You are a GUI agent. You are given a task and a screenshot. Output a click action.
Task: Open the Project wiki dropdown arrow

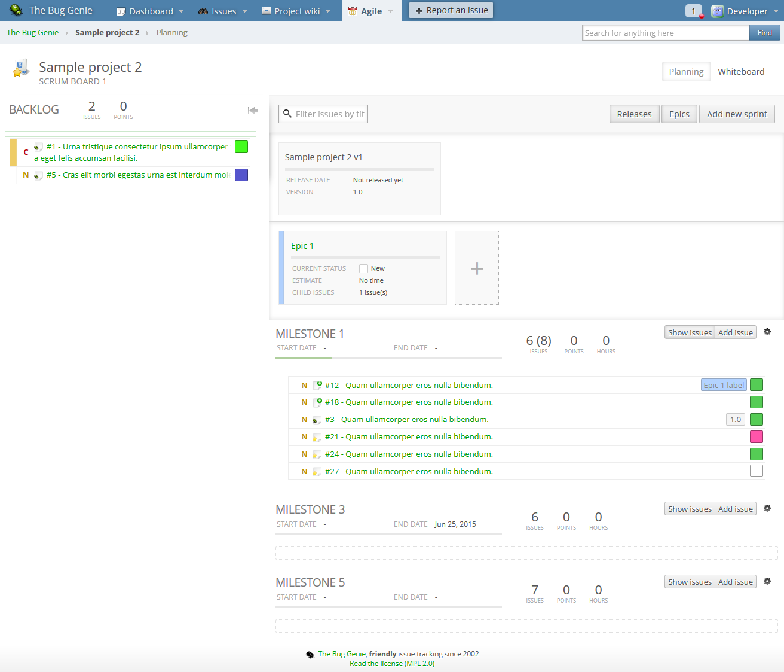coord(328,11)
